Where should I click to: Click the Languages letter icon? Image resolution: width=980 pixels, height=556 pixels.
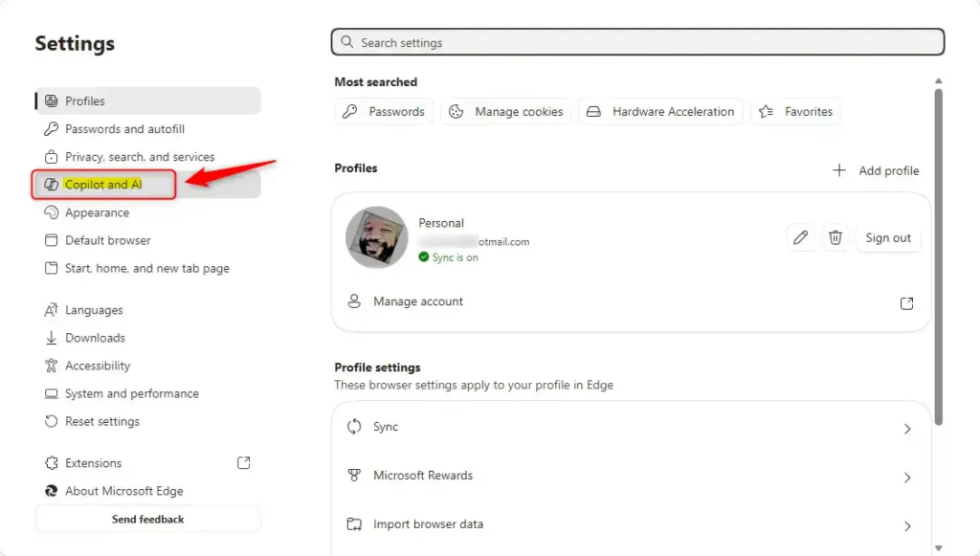tap(52, 310)
